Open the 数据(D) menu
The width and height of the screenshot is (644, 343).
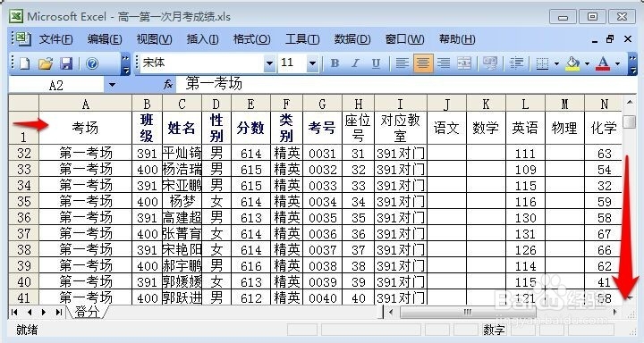point(352,39)
